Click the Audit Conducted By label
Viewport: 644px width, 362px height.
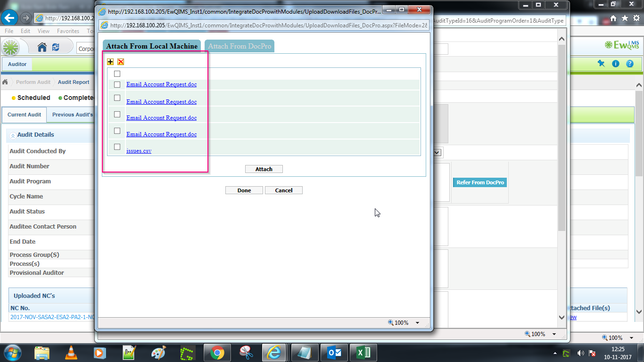(38, 151)
